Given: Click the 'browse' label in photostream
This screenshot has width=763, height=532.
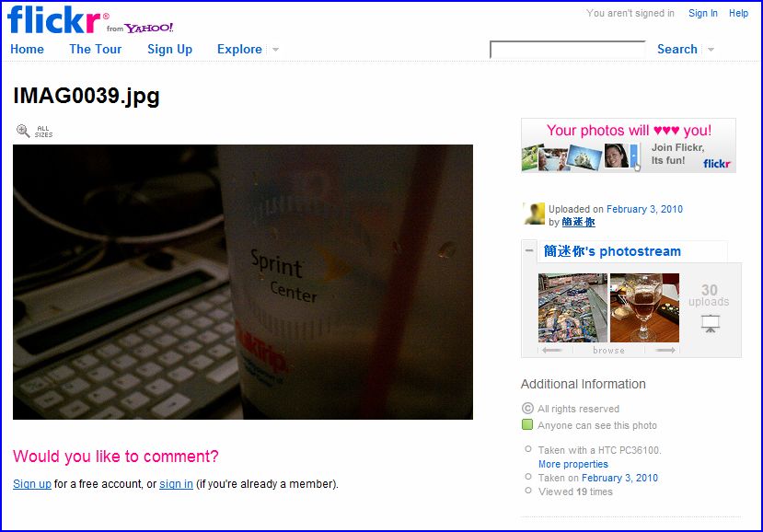Looking at the screenshot, I should click(x=608, y=351).
